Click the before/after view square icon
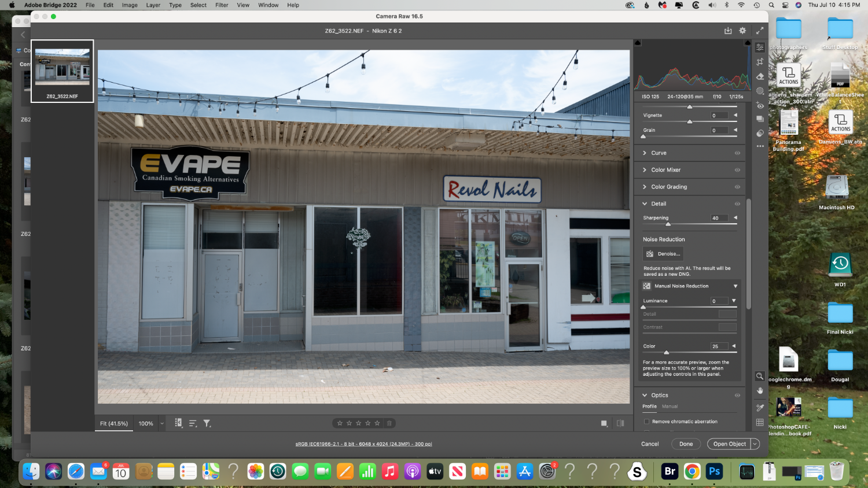The height and width of the screenshot is (488, 868). pyautogui.click(x=604, y=423)
